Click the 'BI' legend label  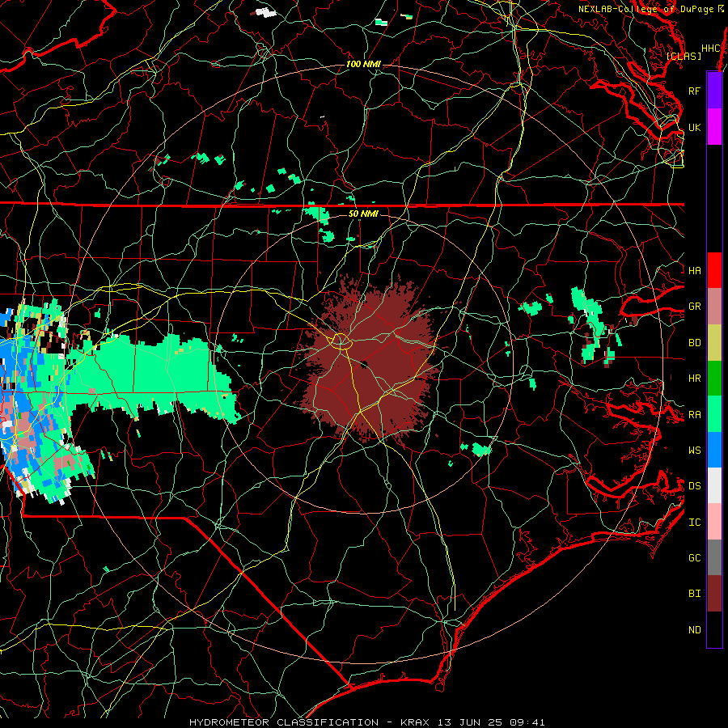click(x=694, y=594)
